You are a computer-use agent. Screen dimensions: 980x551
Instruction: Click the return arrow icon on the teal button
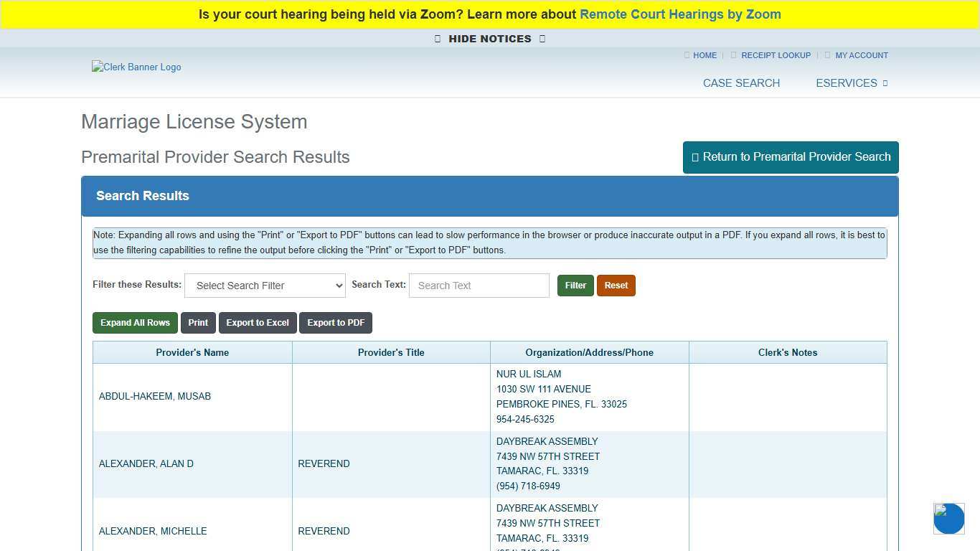[694, 156]
